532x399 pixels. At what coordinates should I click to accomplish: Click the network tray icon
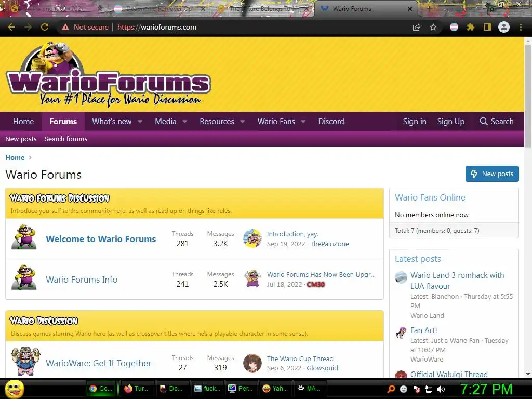click(x=429, y=389)
